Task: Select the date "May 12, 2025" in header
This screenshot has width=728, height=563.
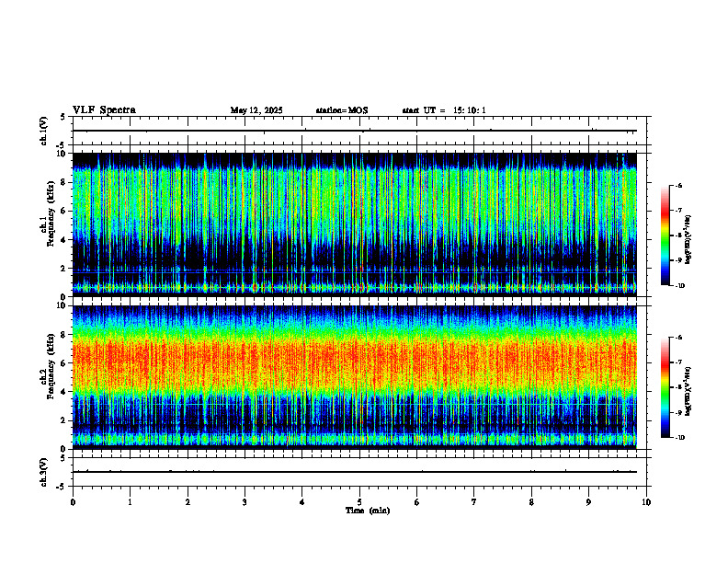Action: pyautogui.click(x=256, y=110)
